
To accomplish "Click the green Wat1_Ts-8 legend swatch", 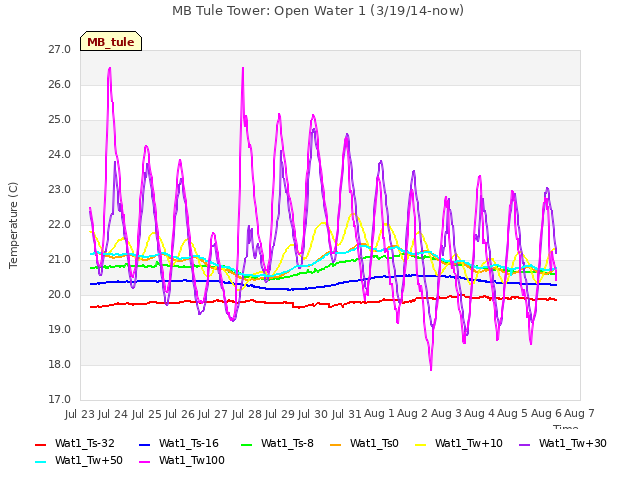I will pyautogui.click(x=247, y=444).
